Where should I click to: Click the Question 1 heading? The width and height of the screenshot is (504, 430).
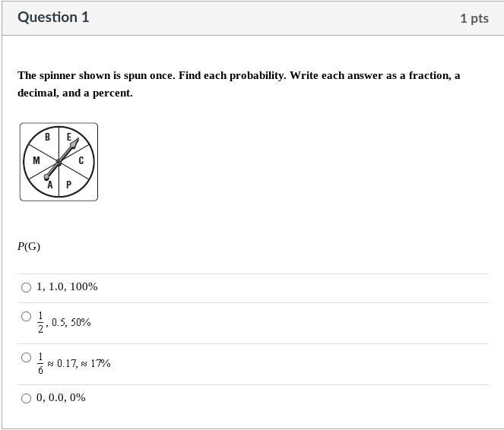pyautogui.click(x=53, y=17)
